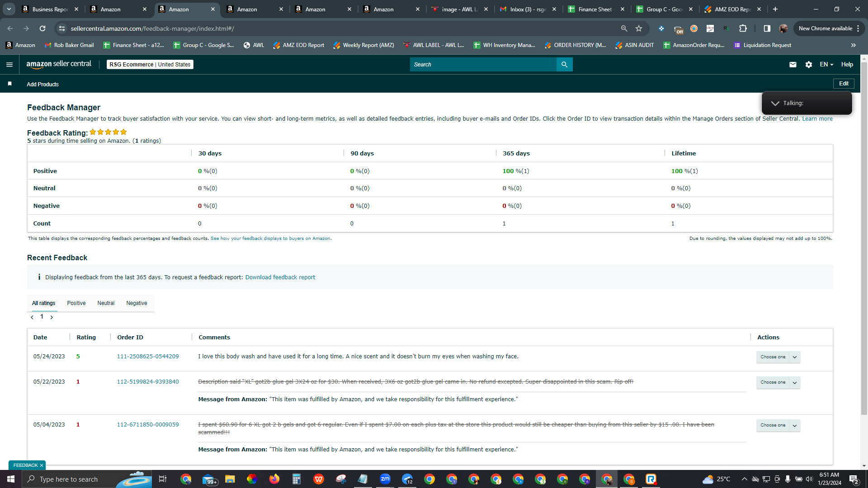Click the 100 %(1) Positive 365 days value
This screenshot has height=488, width=868.
point(516,171)
